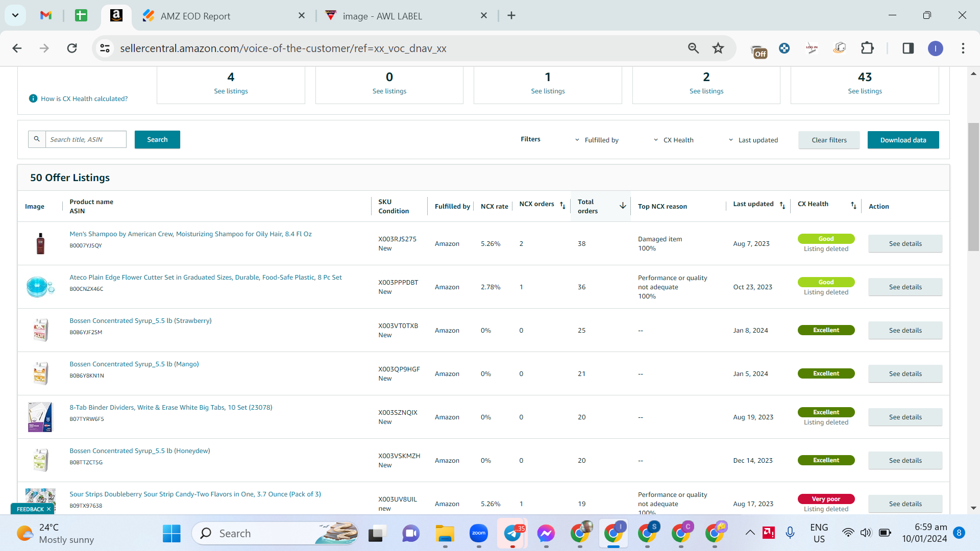Open Telegram from the taskbar
Viewport: 980px width, 551px height.
point(512,534)
